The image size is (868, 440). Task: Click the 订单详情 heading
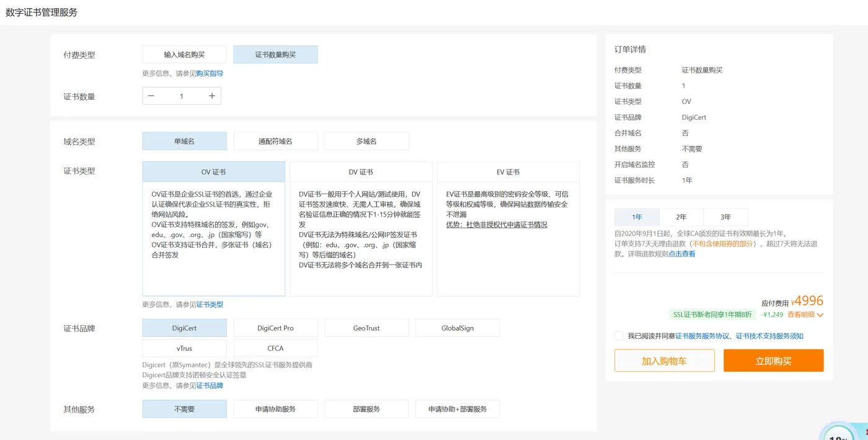click(630, 50)
